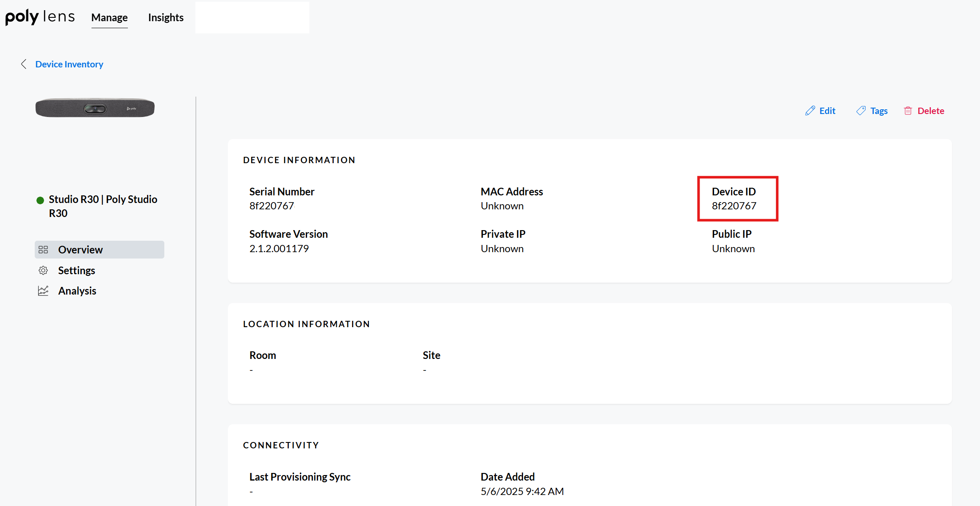Viewport: 980px width, 506px height.
Task: Click the LOCATION INFORMATION heading
Action: [x=306, y=324]
